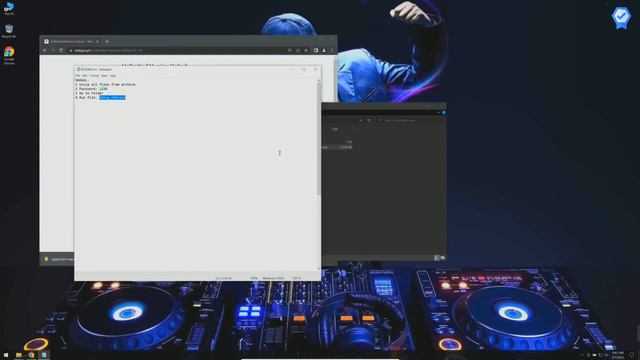Click the search box in the dark Explorer window
Screen dimensions: 640x360
(410, 120)
